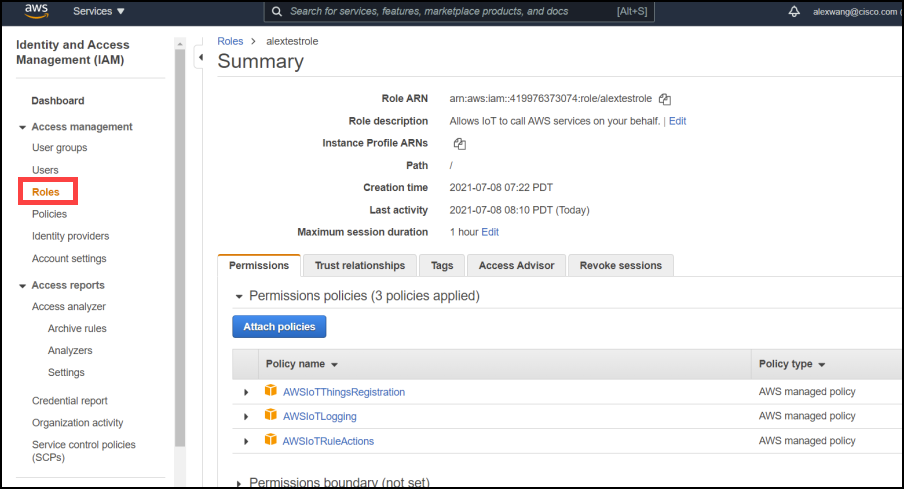Expand the Permissions boundary section
Viewport: 904px width, 489px height.
point(239,483)
